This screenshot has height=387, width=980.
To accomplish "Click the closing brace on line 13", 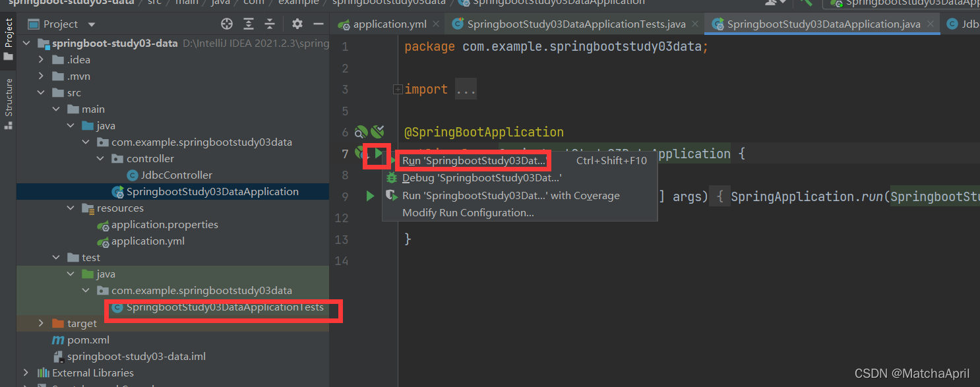I will pos(408,239).
